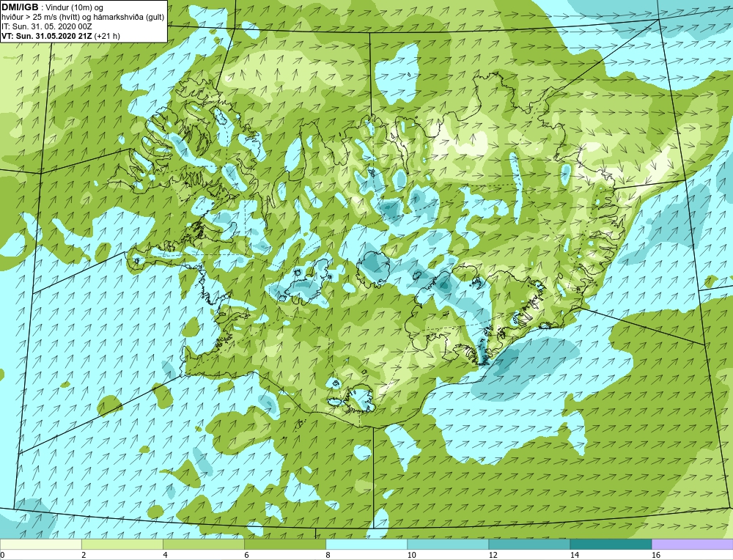Click the legend scale label '14'

point(575,556)
